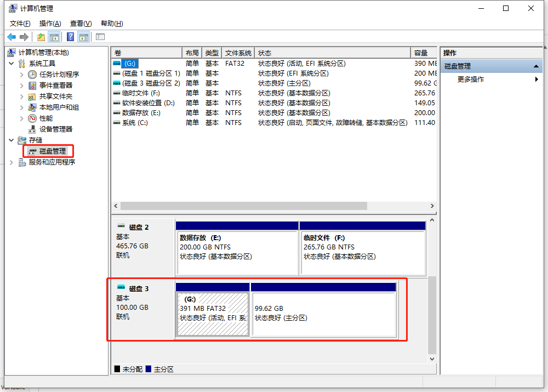This screenshot has width=548, height=392.
Task: Collapse the 系统工具 tree node
Action: 12,64
